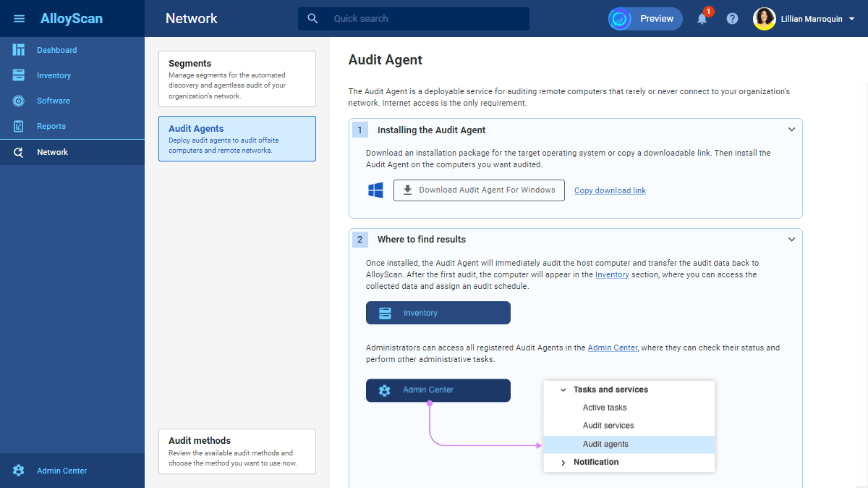Image resolution: width=868 pixels, height=488 pixels.
Task: Click the Network sidebar icon
Action: pos(19,152)
